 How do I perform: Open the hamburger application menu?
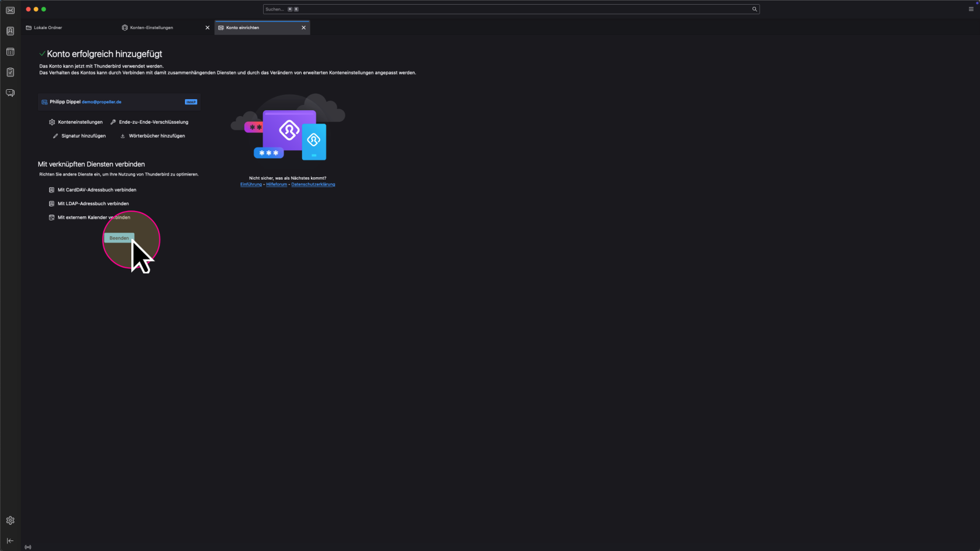[971, 9]
